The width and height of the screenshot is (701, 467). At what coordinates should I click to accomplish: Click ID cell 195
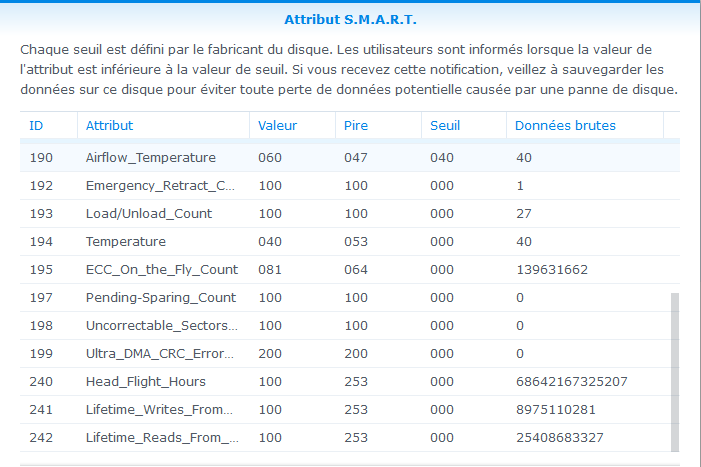41,270
